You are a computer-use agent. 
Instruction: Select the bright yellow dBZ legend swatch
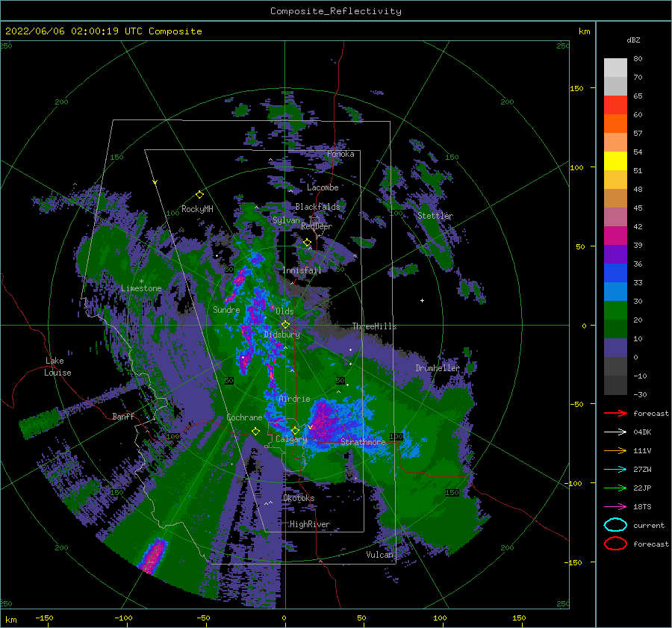[x=615, y=161]
